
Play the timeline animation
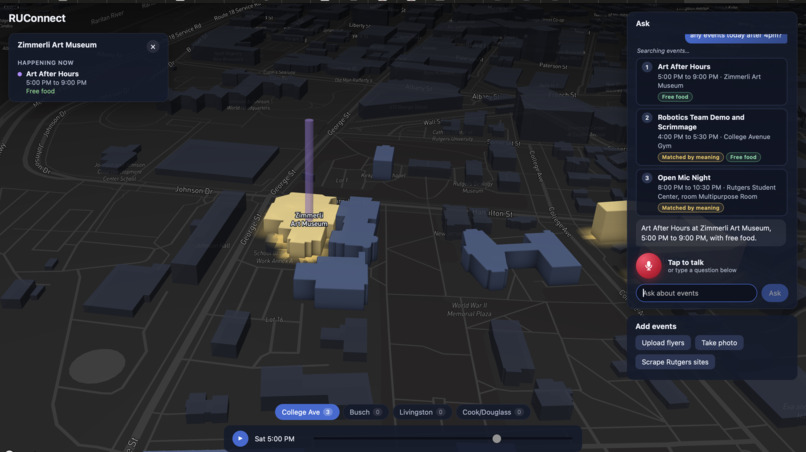[240, 439]
